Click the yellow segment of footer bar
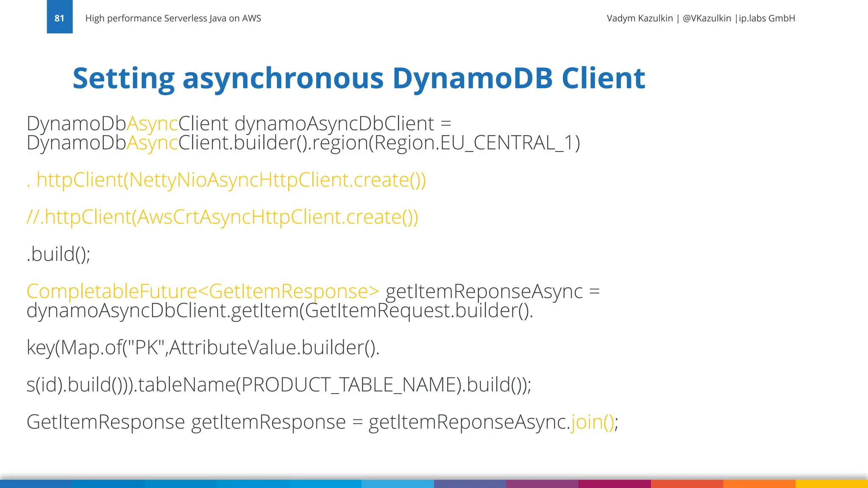Image resolution: width=868 pixels, height=488 pixels. 832,484
